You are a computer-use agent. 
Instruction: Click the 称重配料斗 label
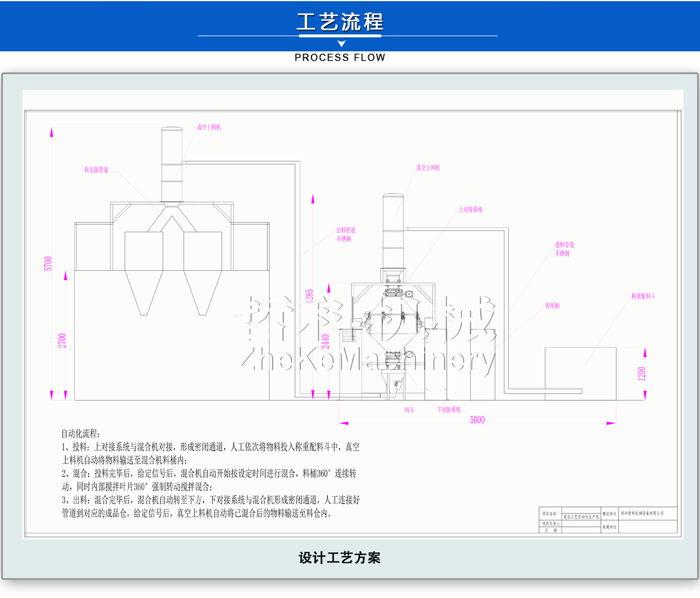[643, 296]
